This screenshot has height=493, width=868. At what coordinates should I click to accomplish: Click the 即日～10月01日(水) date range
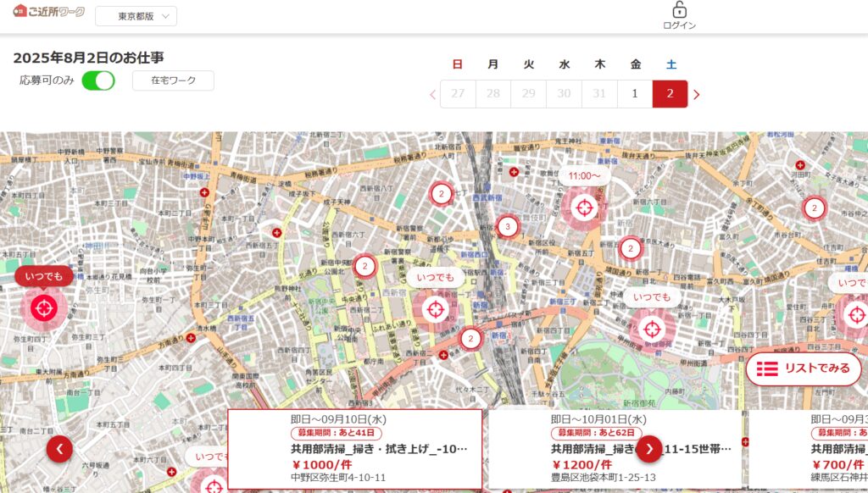599,419
